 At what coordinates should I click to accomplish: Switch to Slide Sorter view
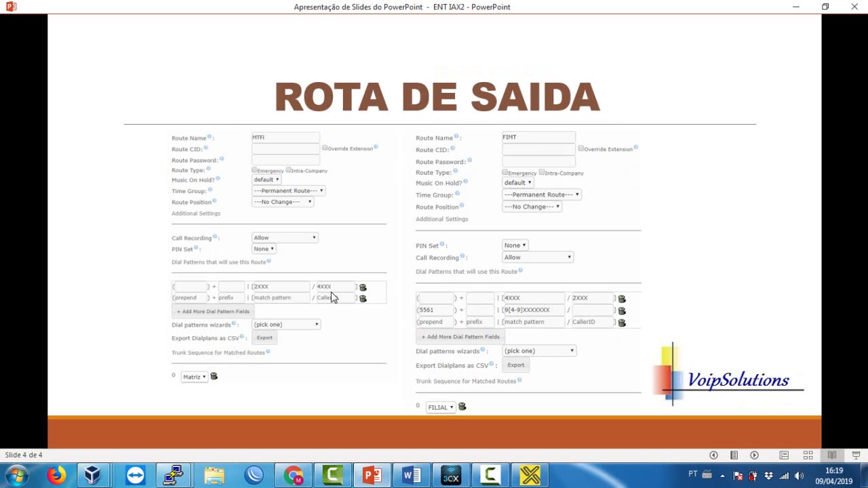(808, 455)
